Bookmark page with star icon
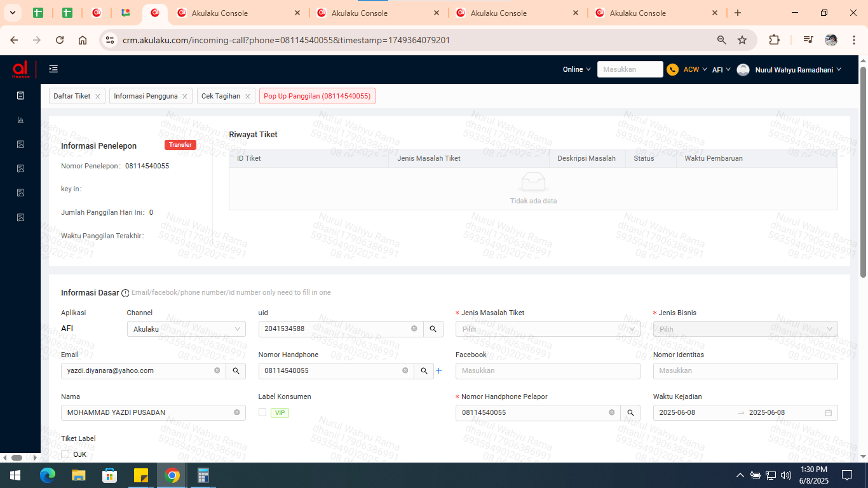The height and width of the screenshot is (488, 868). coord(742,40)
